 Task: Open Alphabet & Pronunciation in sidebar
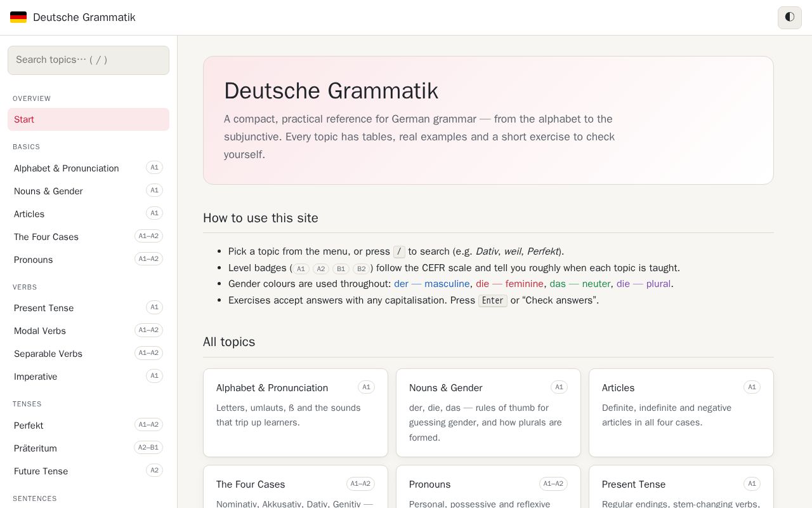coord(88,168)
